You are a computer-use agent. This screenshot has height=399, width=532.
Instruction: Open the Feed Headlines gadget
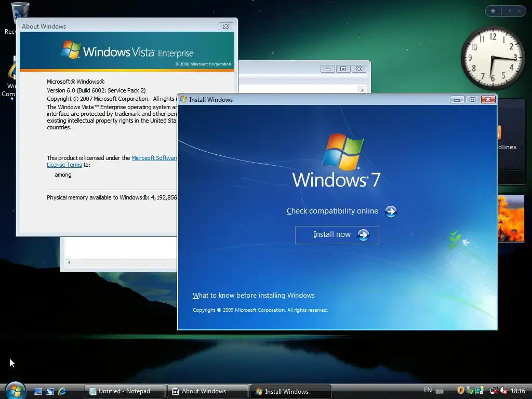[x=511, y=142]
